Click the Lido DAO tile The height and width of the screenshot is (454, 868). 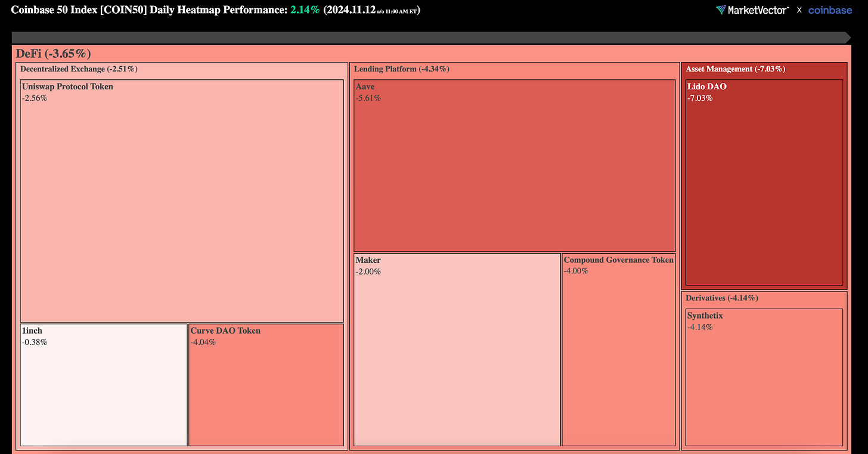[764, 183]
